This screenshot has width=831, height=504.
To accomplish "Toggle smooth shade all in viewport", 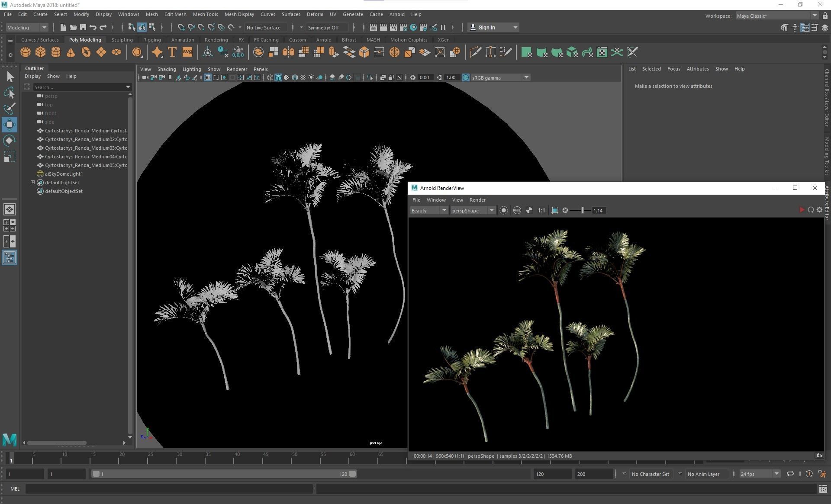I will point(278,77).
